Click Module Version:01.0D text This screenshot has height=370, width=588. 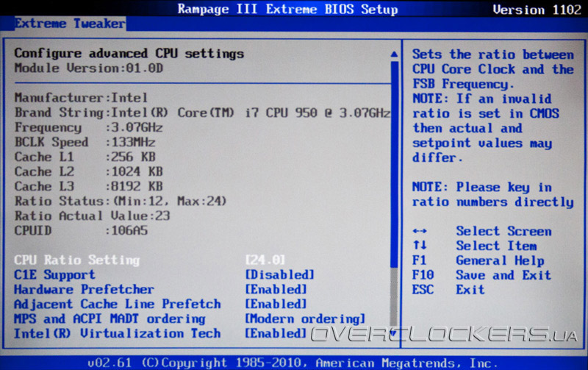[x=88, y=68]
